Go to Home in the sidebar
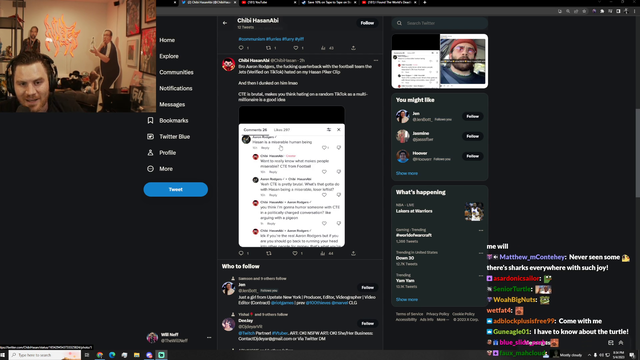640x360 pixels. 167,40
